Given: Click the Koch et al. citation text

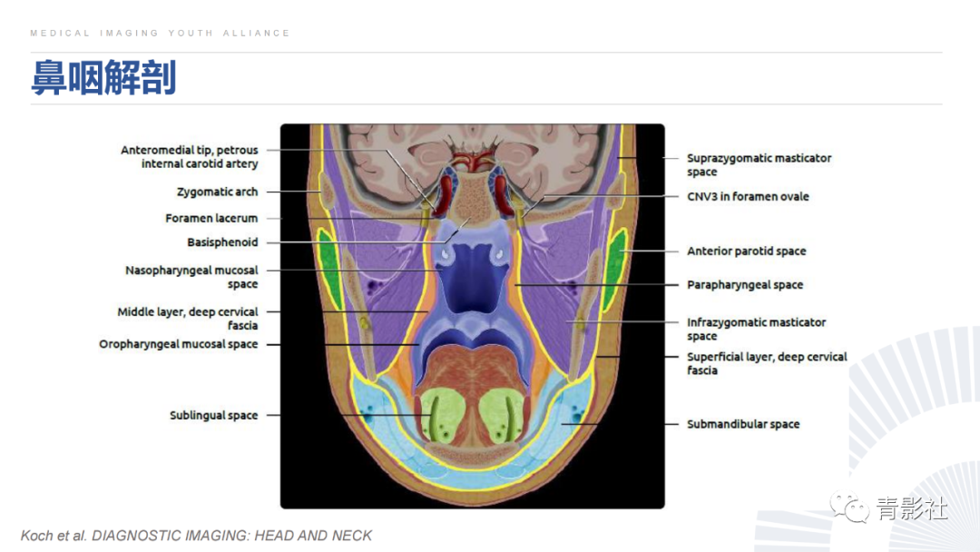Looking at the screenshot, I should point(196,536).
